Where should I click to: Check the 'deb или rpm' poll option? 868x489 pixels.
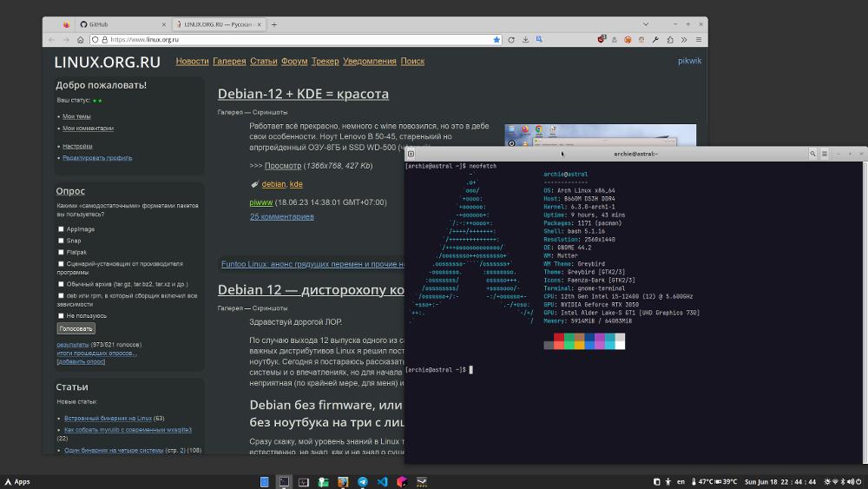pyautogui.click(x=61, y=295)
